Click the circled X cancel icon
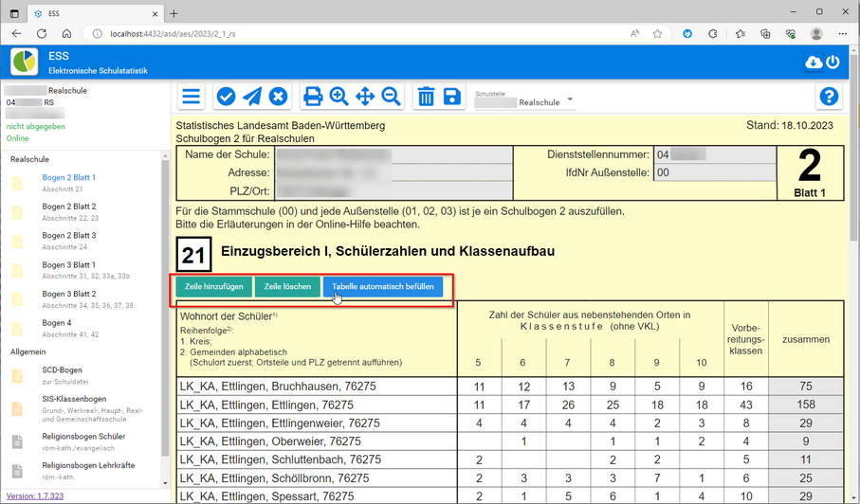The width and height of the screenshot is (860, 504). click(278, 97)
